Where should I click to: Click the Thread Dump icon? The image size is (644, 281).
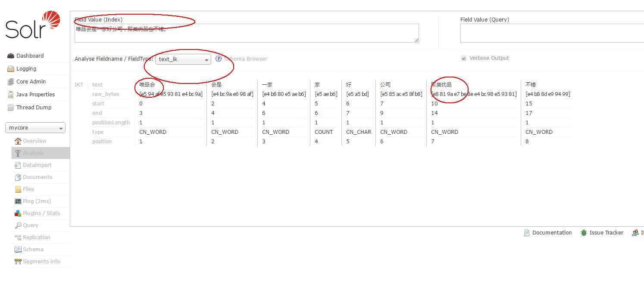click(x=11, y=108)
